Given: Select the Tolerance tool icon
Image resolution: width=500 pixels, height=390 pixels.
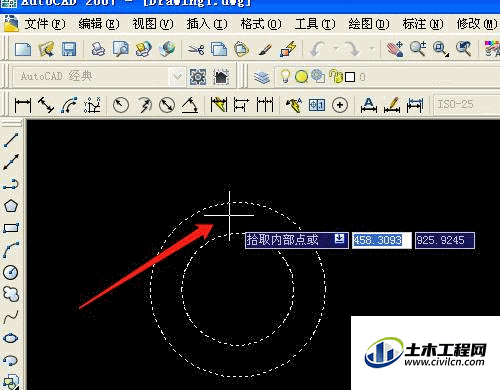Looking at the screenshot, I should click(317, 105).
